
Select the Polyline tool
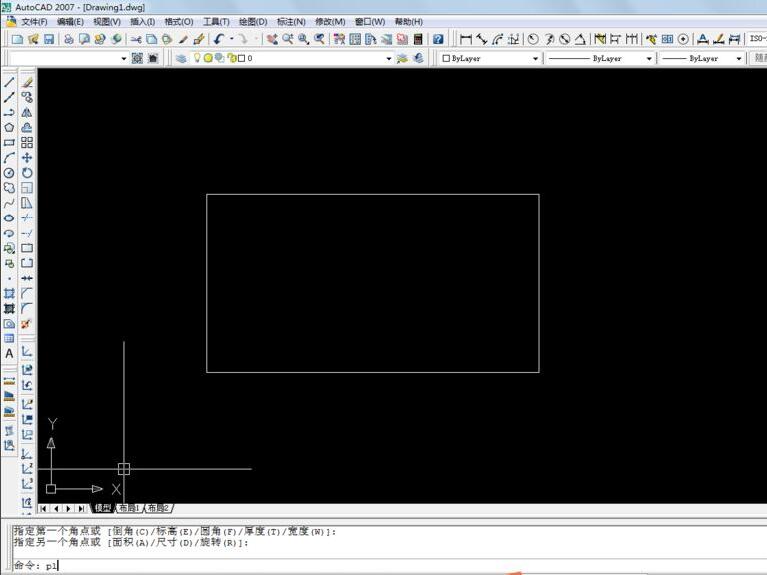[x=9, y=113]
